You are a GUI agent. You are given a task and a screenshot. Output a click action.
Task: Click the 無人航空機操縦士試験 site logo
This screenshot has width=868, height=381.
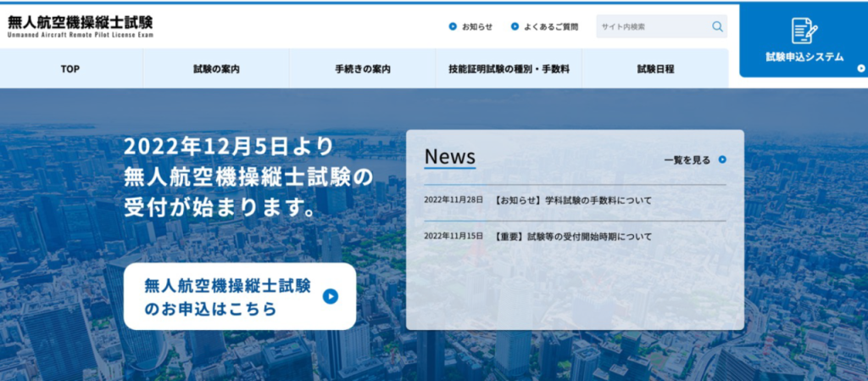pos(80,23)
